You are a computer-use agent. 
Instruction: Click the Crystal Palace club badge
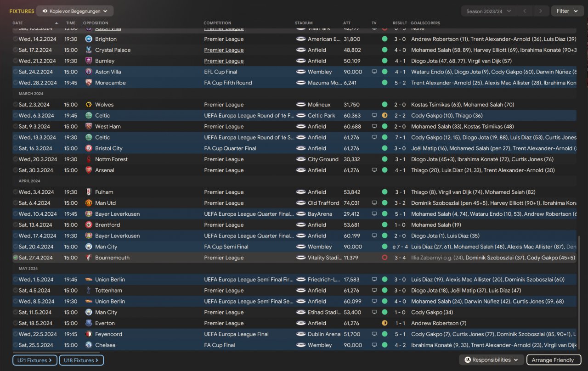pos(89,50)
